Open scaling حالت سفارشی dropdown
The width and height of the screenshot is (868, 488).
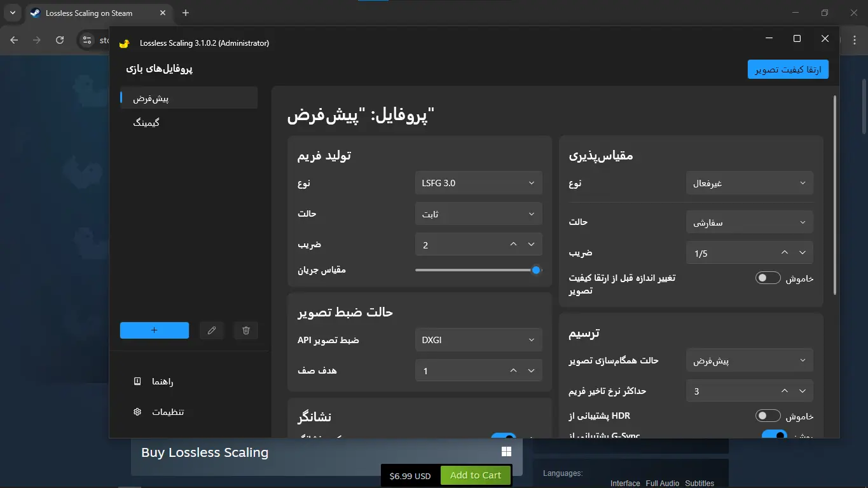click(750, 222)
